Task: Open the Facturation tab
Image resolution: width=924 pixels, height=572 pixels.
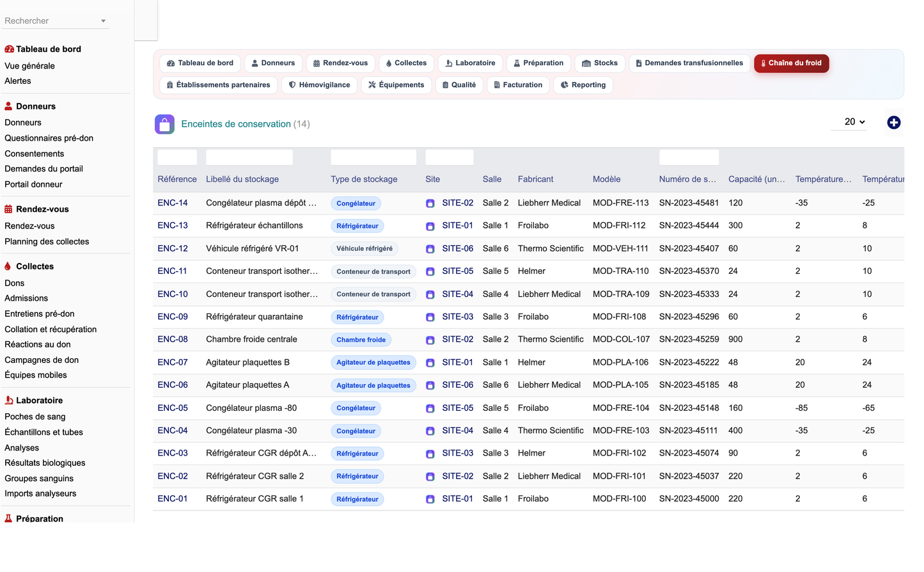Action: pos(518,85)
